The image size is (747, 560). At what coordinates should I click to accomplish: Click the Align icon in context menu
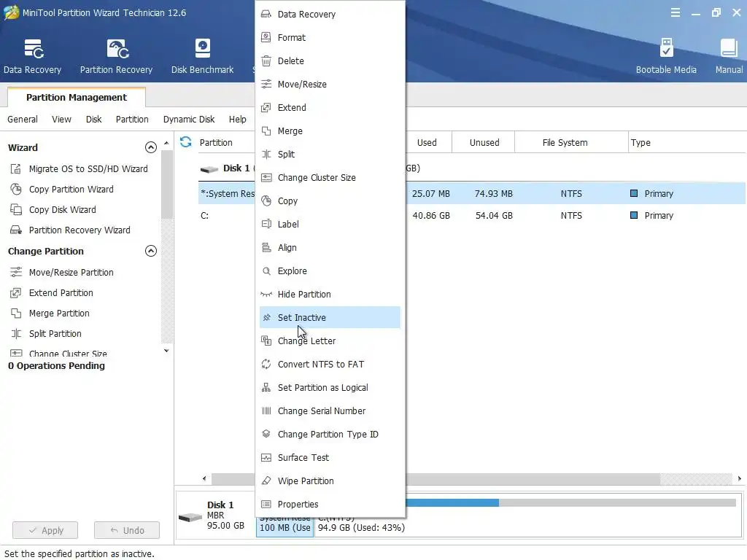pyautogui.click(x=266, y=248)
